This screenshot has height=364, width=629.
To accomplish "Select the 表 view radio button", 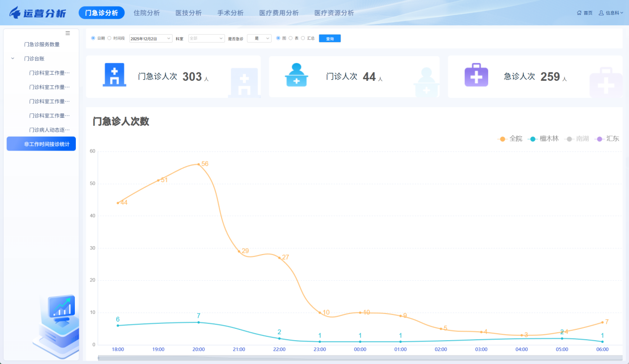I will pos(291,38).
